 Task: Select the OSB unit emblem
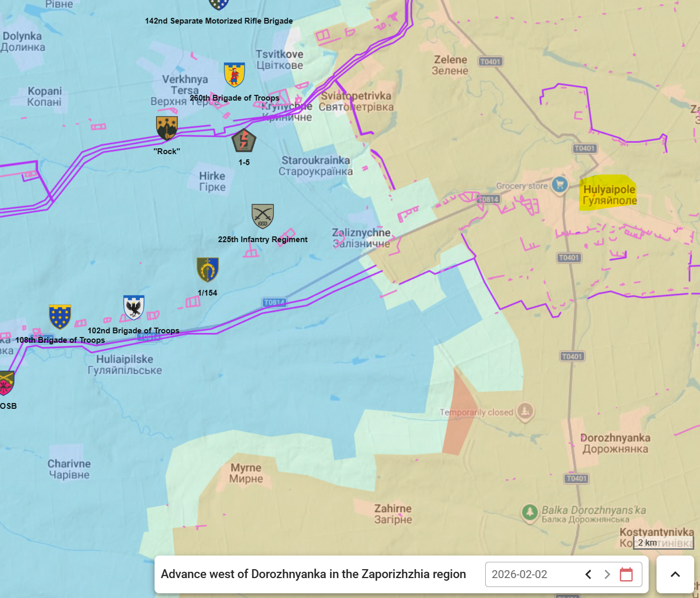(x=6, y=383)
